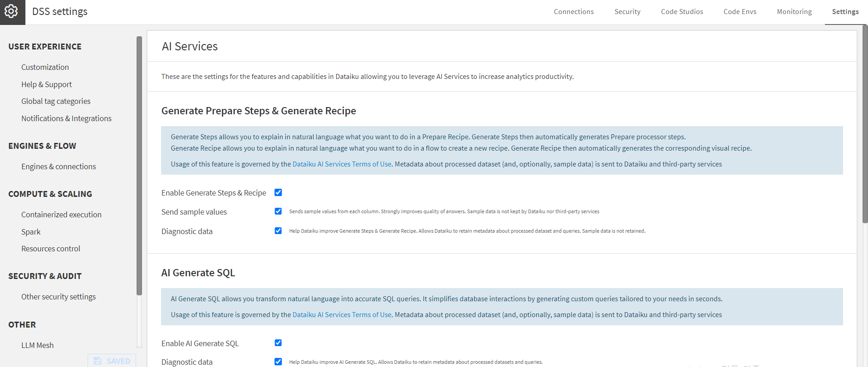Open Engines & connections settings
This screenshot has width=868, height=367.
click(x=59, y=166)
